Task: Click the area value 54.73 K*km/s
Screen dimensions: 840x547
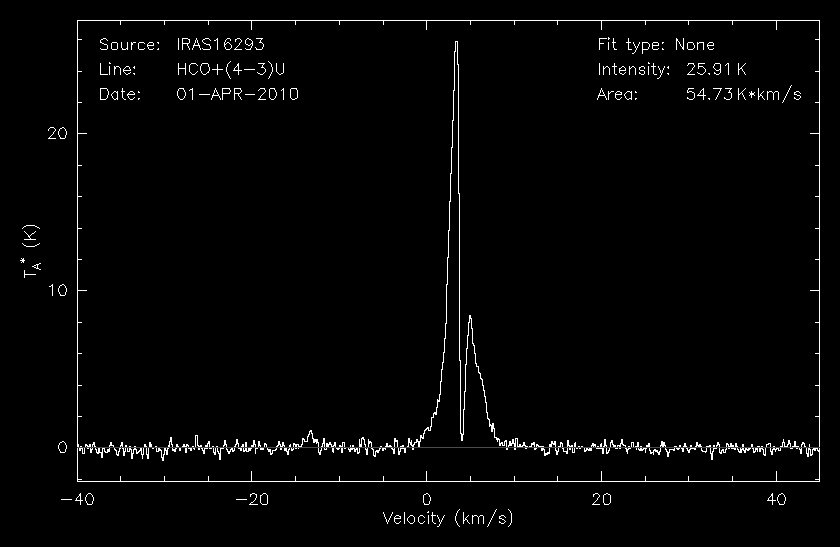Action: pyautogui.click(x=744, y=94)
